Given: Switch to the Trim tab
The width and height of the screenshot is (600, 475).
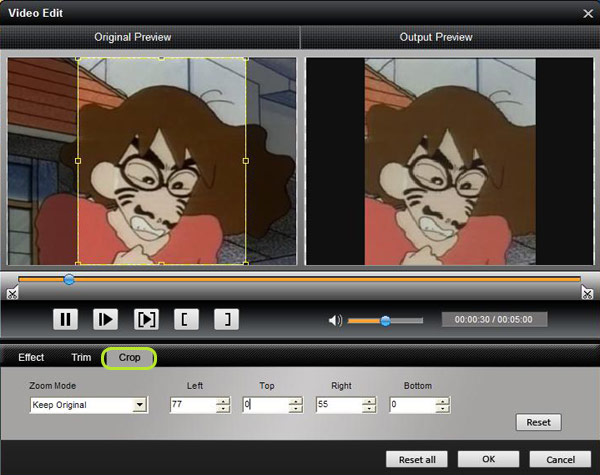Looking at the screenshot, I should tap(81, 357).
